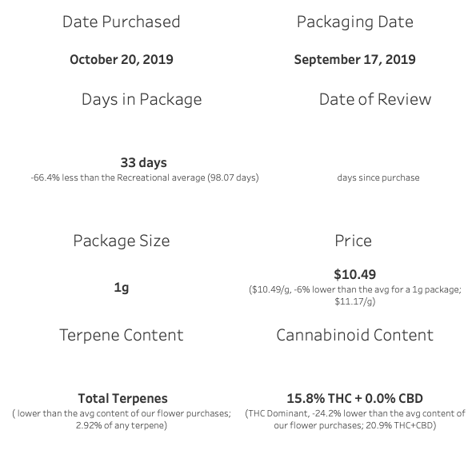Image resolution: width=476 pixels, height=470 pixels.
Task: Click the Price heading
Action: pyautogui.click(x=353, y=241)
